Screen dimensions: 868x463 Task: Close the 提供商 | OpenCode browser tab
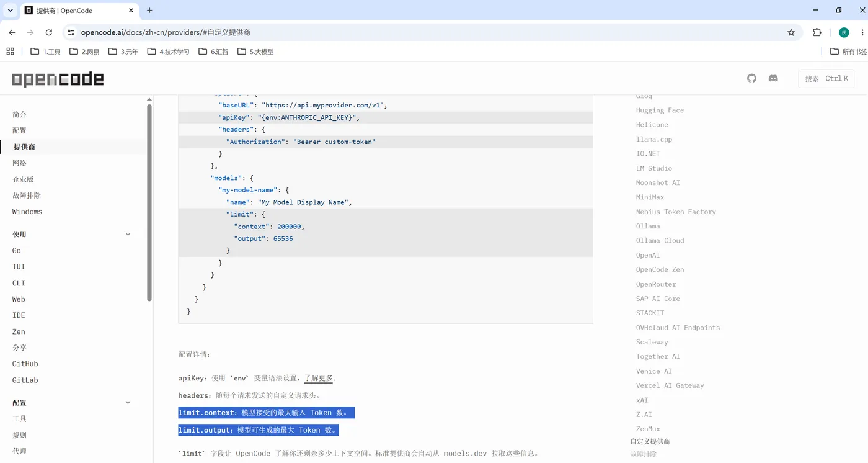131,11
